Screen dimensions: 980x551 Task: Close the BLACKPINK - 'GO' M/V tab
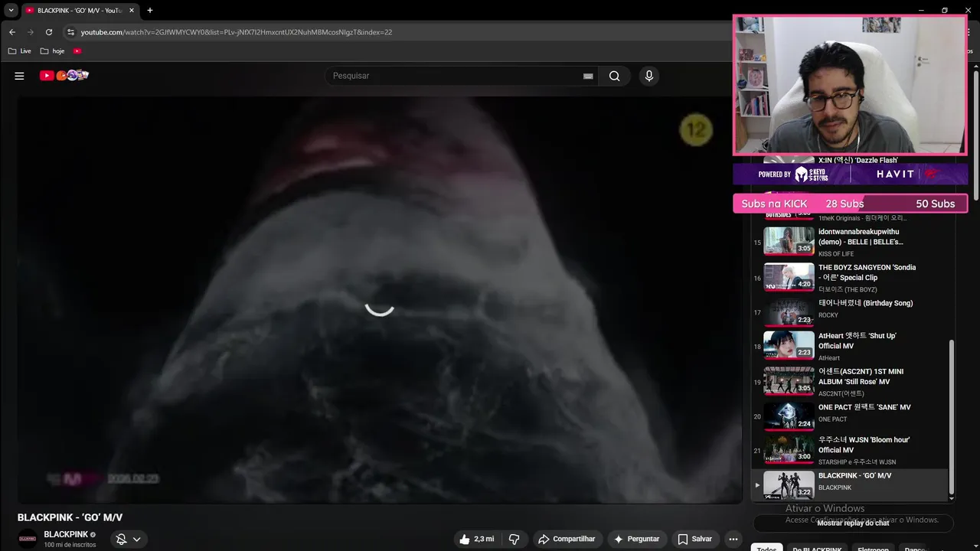[132, 11]
